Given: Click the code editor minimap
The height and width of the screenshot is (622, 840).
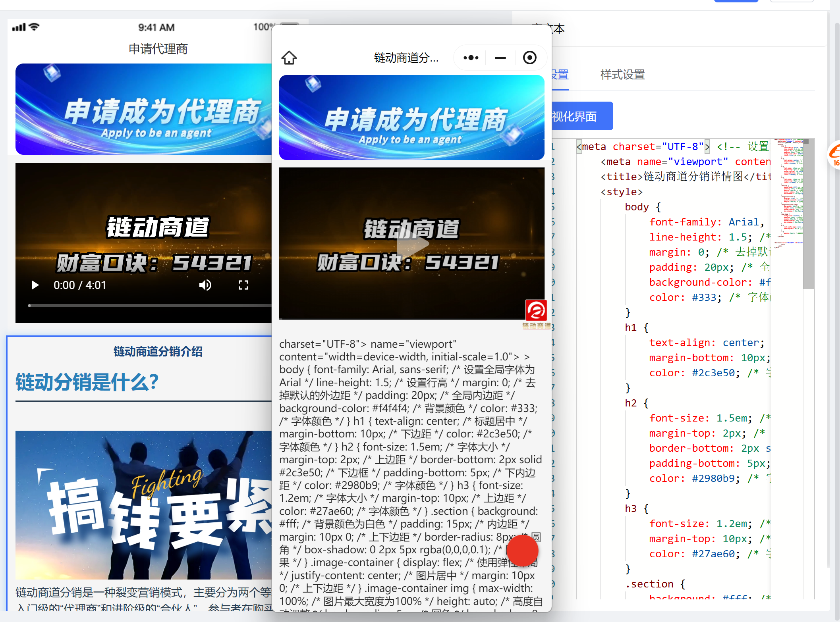Looking at the screenshot, I should (x=788, y=193).
